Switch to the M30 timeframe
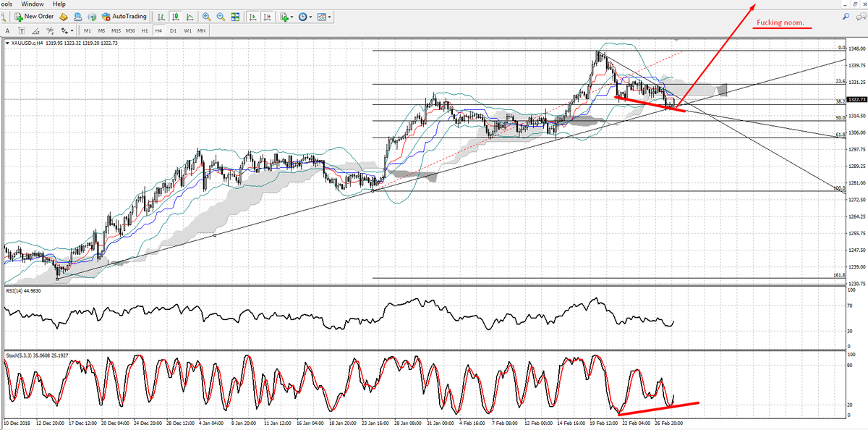Viewport: 868px width, 430px height. [130, 31]
